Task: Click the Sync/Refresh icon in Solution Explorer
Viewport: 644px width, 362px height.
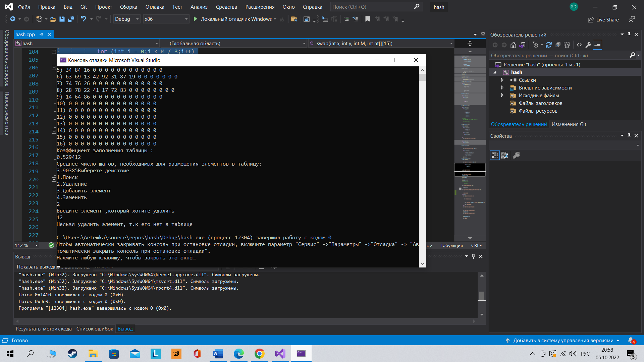Action: point(549,45)
